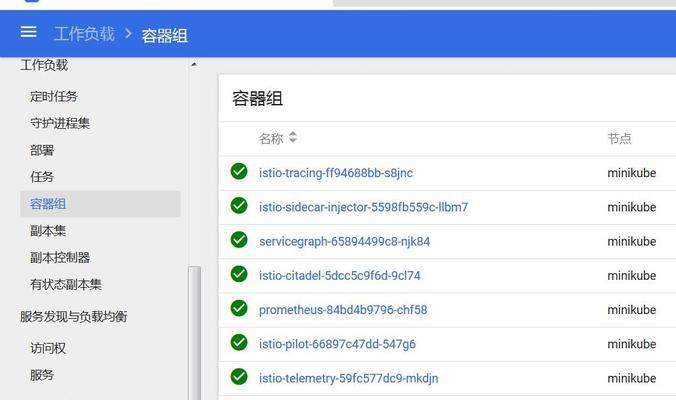Screen dimensions: 676x400
Task: Open 任务 in the sidebar
Action: coord(42,177)
